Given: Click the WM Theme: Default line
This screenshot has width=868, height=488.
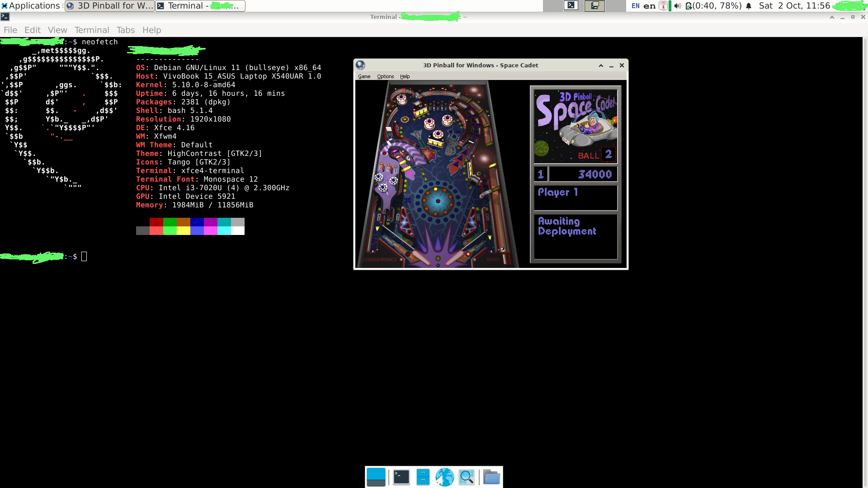Looking at the screenshot, I should [x=175, y=145].
